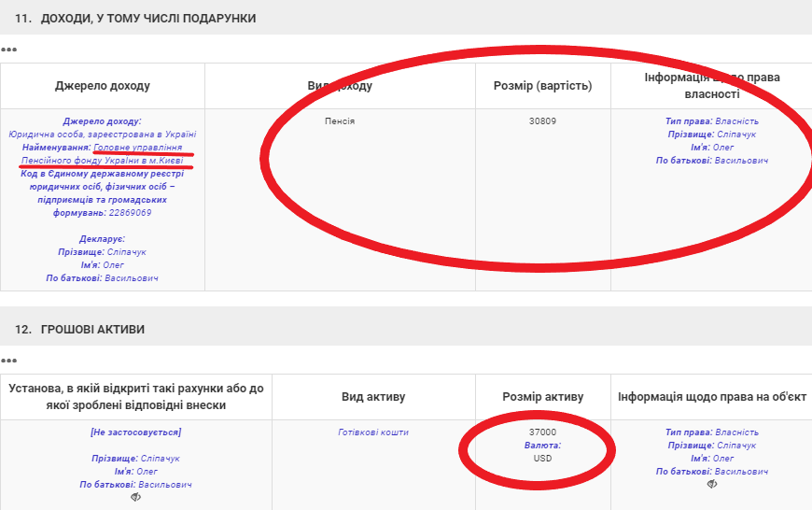
Task: Select the Вид активу column header
Action: click(x=373, y=397)
